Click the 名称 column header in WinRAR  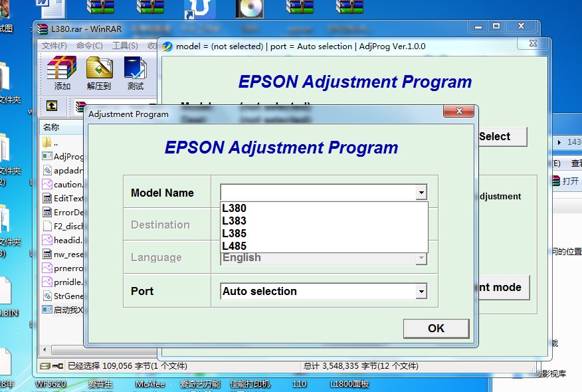point(61,128)
